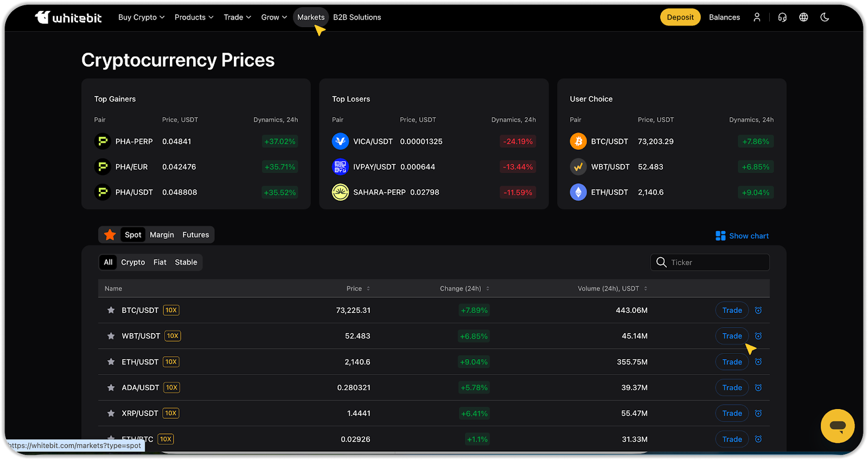868x460 pixels.
Task: Open the yellow chat widget bubble
Action: click(837, 426)
